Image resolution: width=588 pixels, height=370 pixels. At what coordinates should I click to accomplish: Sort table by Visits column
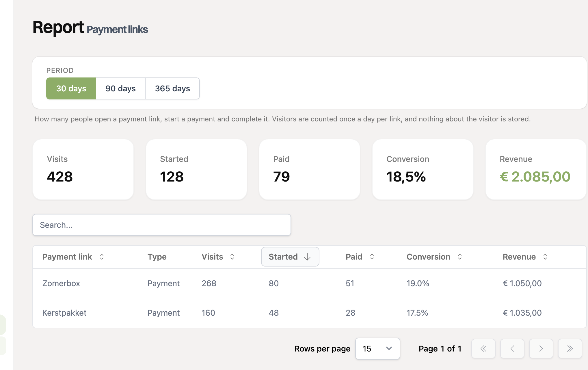(x=218, y=257)
